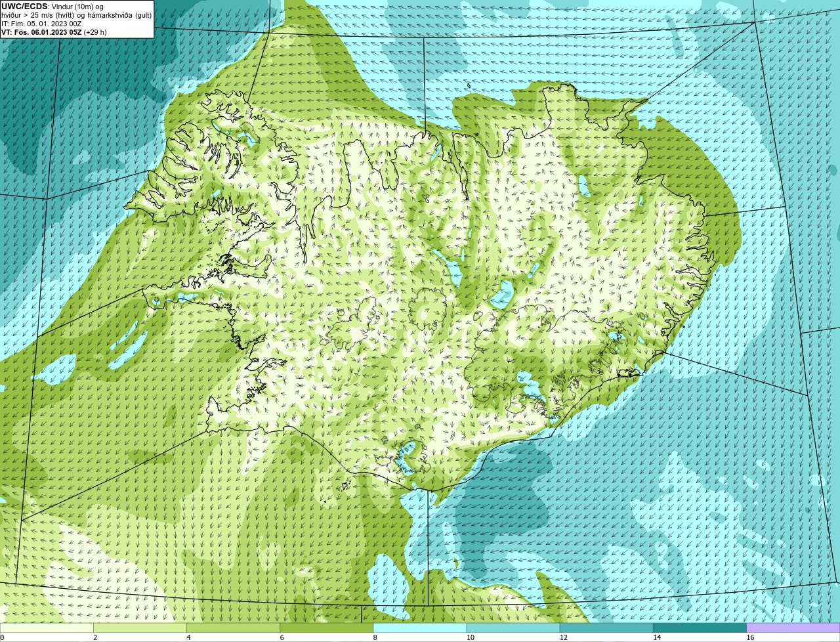The image size is (840, 642).
Task: Click the '8' label on the scale
Action: coord(375,637)
